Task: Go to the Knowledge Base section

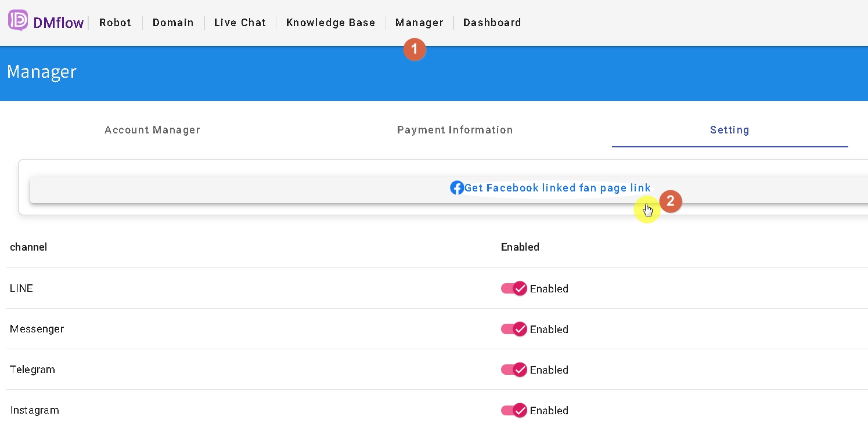Action: point(330,22)
